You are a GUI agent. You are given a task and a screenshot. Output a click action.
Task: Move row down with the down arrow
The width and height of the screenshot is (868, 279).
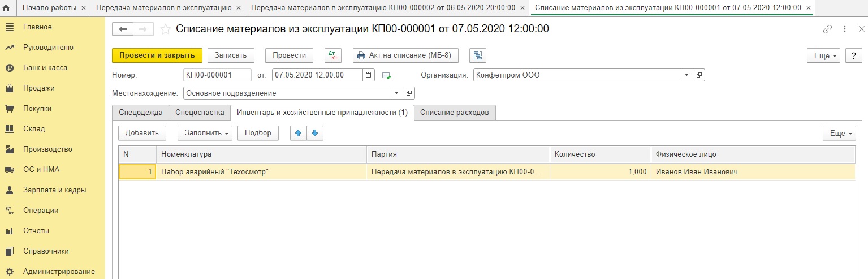pos(314,133)
